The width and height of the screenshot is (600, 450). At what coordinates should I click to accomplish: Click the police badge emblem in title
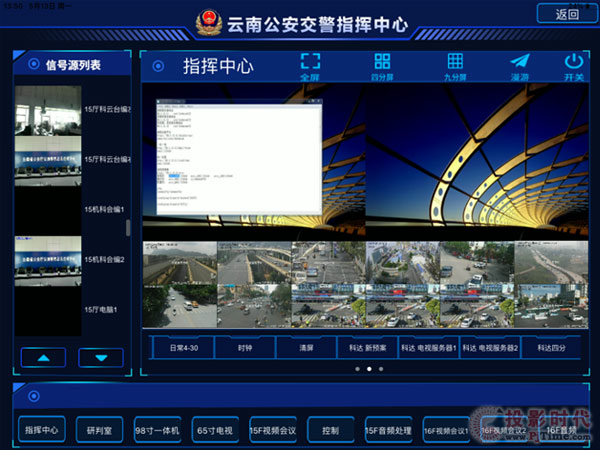pos(210,22)
